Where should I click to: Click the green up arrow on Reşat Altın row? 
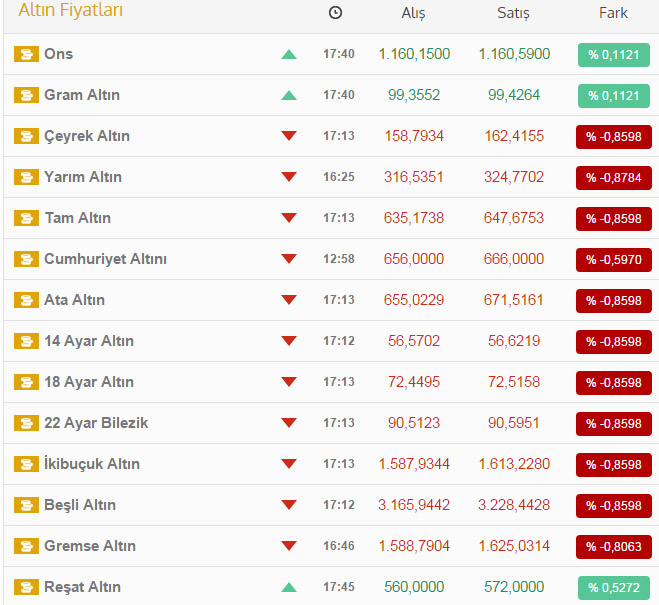point(289,587)
